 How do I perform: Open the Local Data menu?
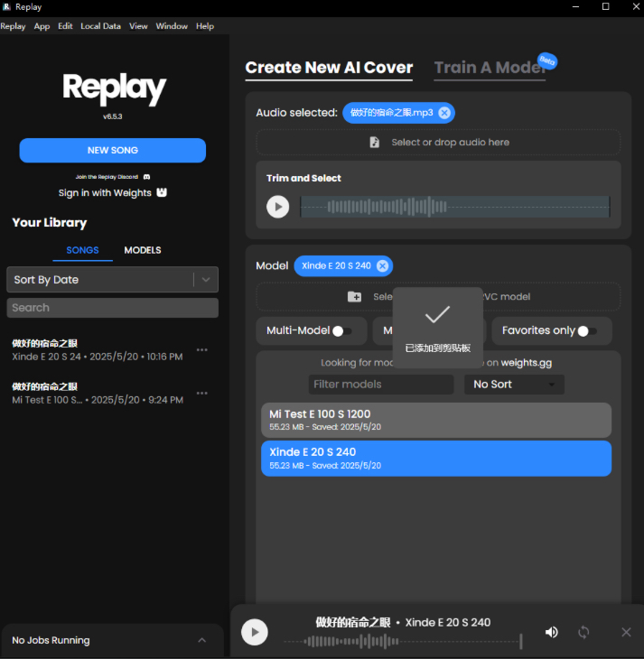pos(100,26)
